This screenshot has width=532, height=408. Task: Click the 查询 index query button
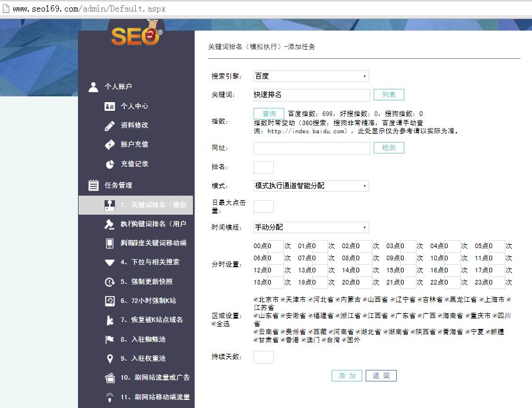coord(269,114)
